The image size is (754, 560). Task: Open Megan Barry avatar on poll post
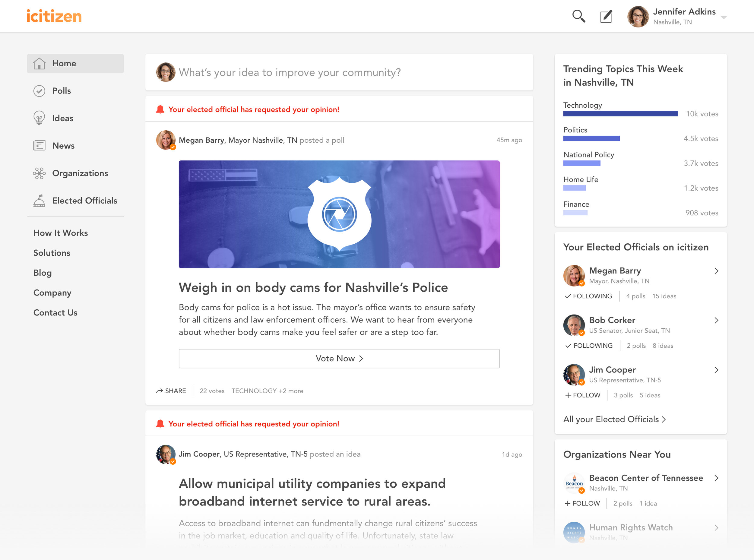pyautogui.click(x=166, y=140)
